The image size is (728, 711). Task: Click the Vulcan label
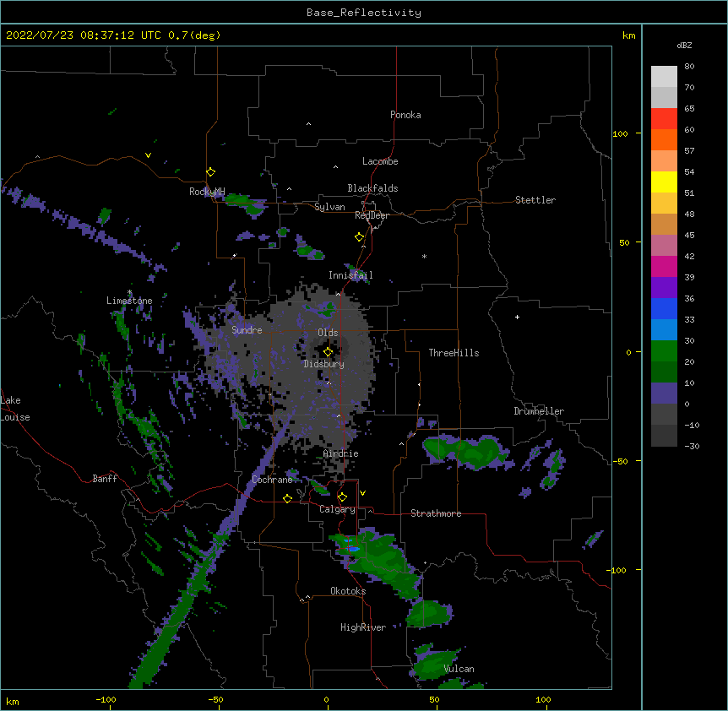click(459, 669)
